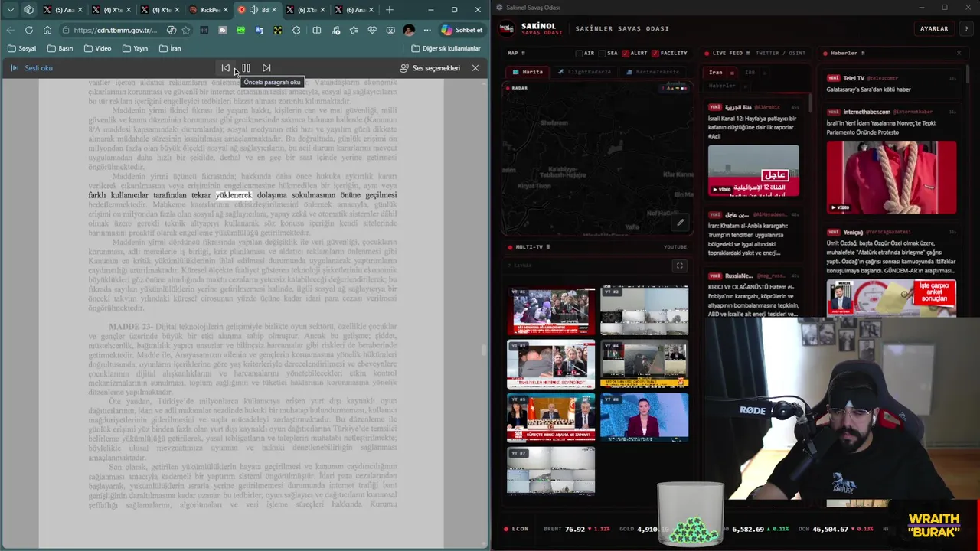Refresh the browser page

(28, 30)
